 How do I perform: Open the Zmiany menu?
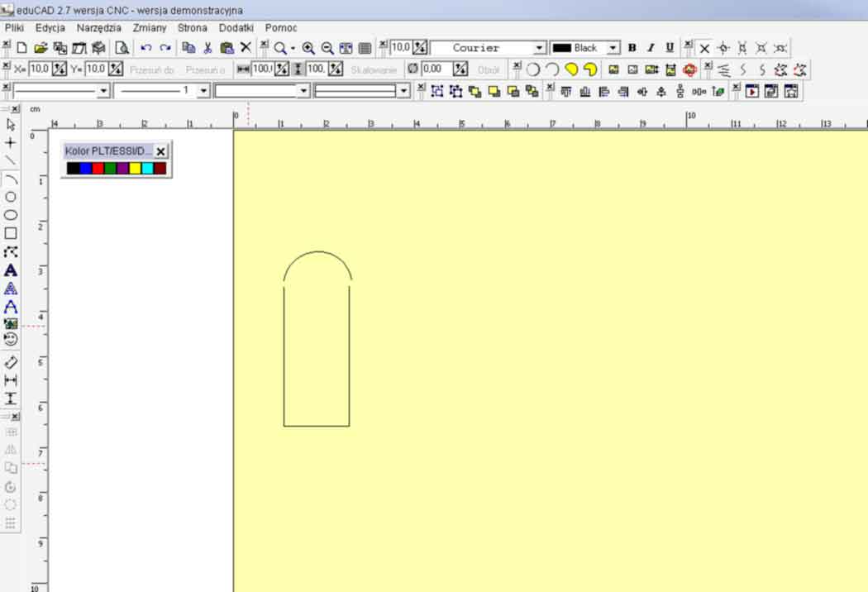150,27
